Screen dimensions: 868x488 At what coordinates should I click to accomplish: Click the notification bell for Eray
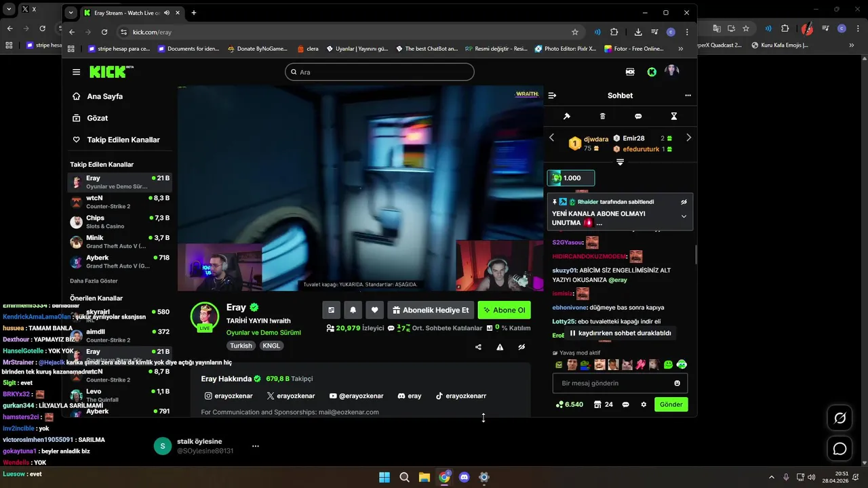[353, 310]
